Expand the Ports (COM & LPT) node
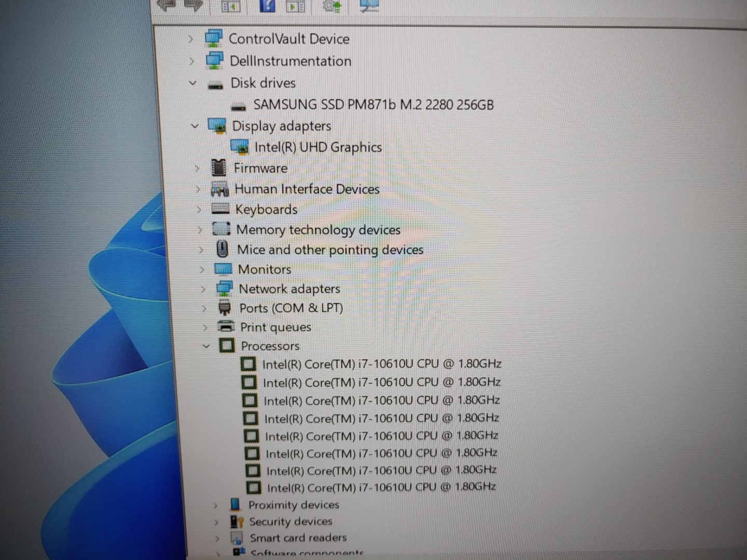The width and height of the screenshot is (747, 560). (x=204, y=308)
